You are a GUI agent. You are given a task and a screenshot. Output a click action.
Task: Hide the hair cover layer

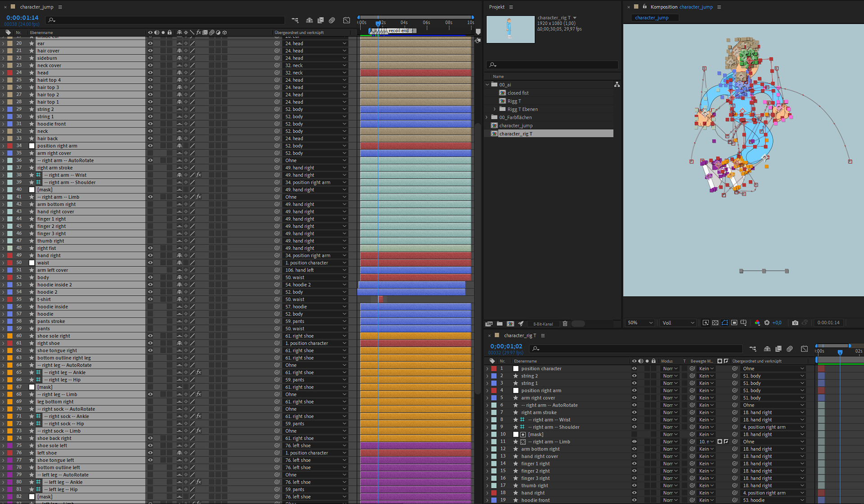pos(150,51)
